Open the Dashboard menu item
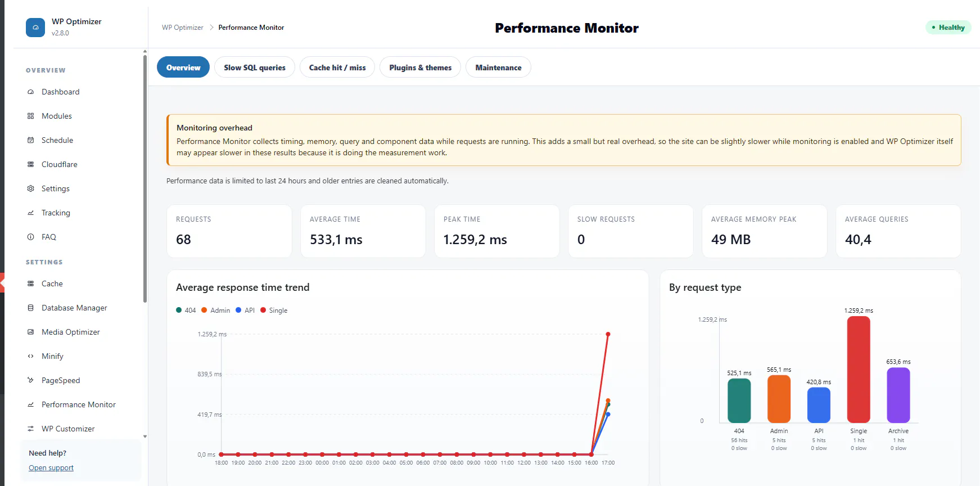This screenshot has width=980, height=486. (60, 92)
